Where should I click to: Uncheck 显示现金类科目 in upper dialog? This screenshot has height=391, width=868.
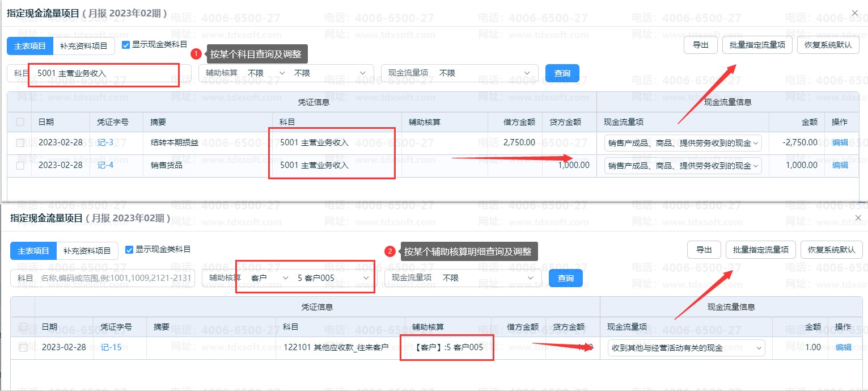click(126, 45)
